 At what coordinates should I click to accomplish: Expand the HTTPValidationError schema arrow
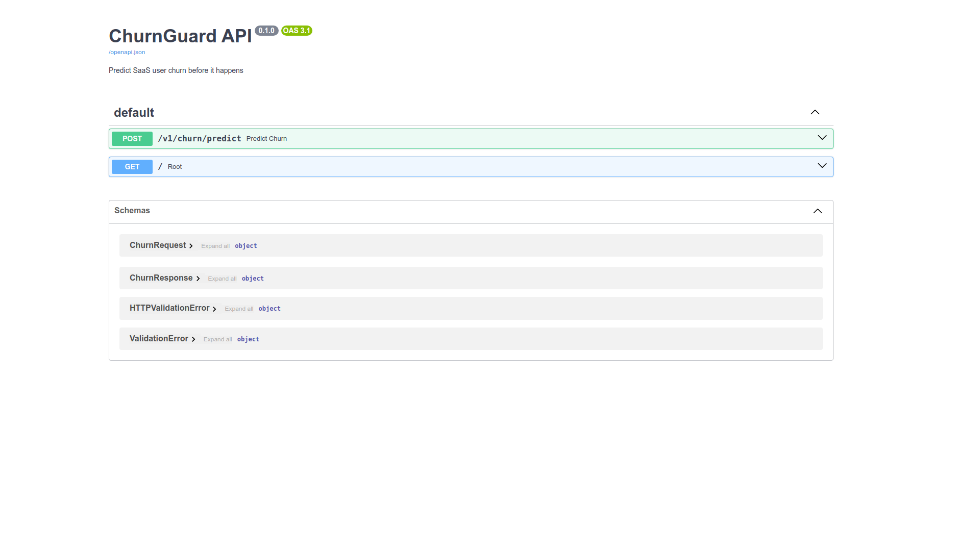[214, 309]
